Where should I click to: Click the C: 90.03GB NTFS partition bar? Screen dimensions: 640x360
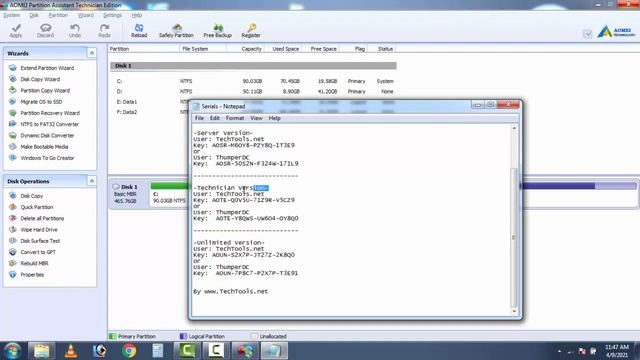point(169,194)
